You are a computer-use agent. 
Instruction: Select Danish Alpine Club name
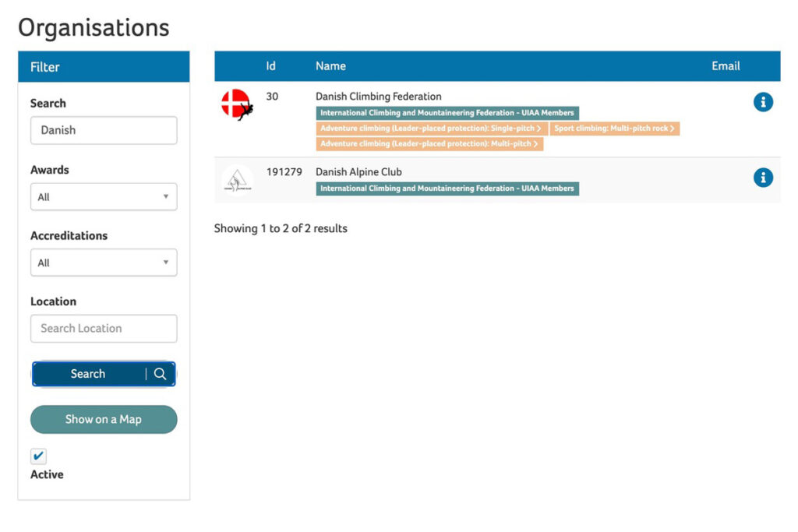coord(358,172)
